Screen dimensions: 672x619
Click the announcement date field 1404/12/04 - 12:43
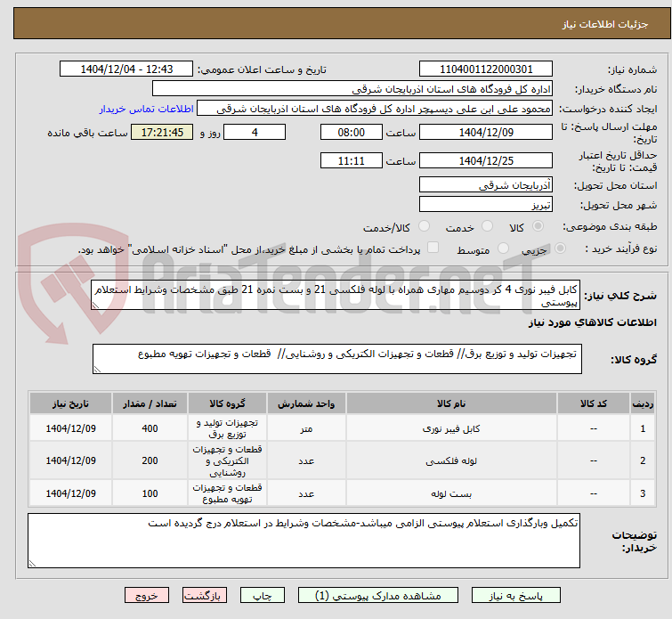[126, 69]
